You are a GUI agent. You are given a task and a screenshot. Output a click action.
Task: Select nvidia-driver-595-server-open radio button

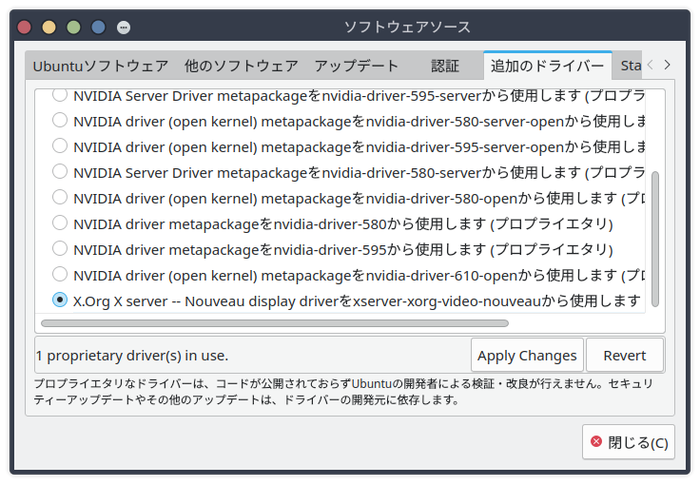tap(60, 146)
